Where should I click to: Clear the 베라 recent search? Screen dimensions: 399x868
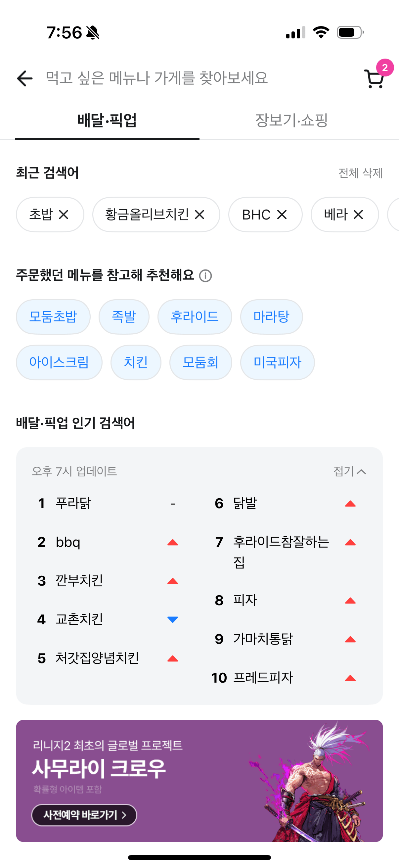358,215
